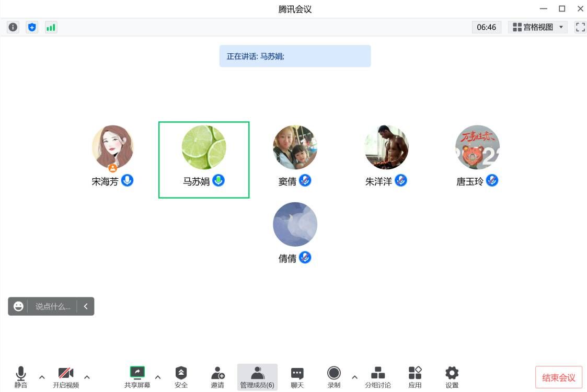This screenshot has height=392, width=587.
Task: Expand the arrow next to 开启视频
Action: click(87, 377)
